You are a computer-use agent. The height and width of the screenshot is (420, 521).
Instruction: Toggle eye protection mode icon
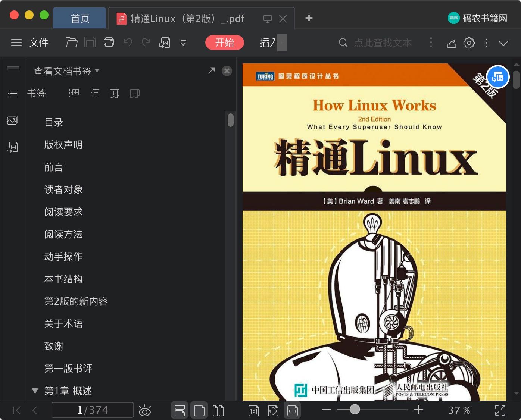[145, 411]
